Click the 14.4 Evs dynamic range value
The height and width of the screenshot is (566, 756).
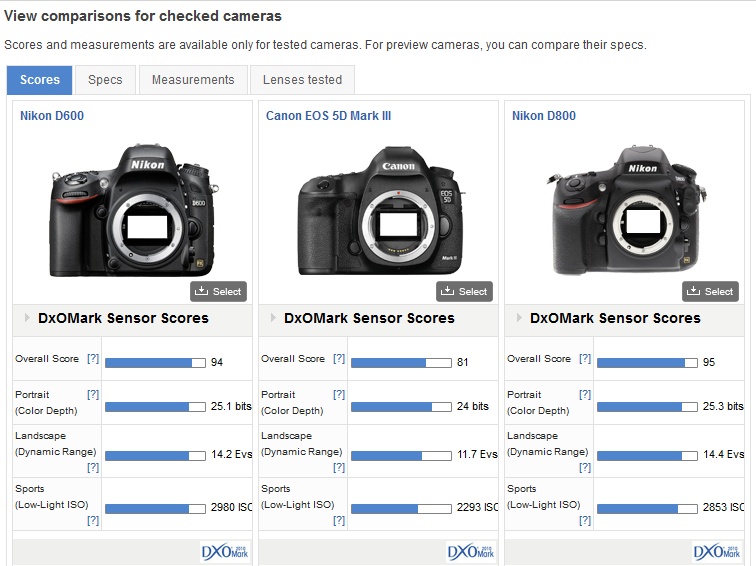723,455
